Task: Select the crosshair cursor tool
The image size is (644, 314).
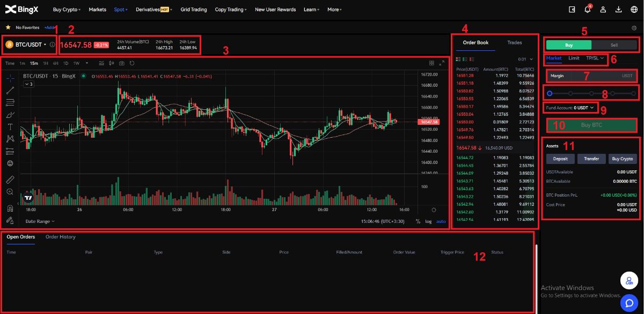Action: click(10, 78)
